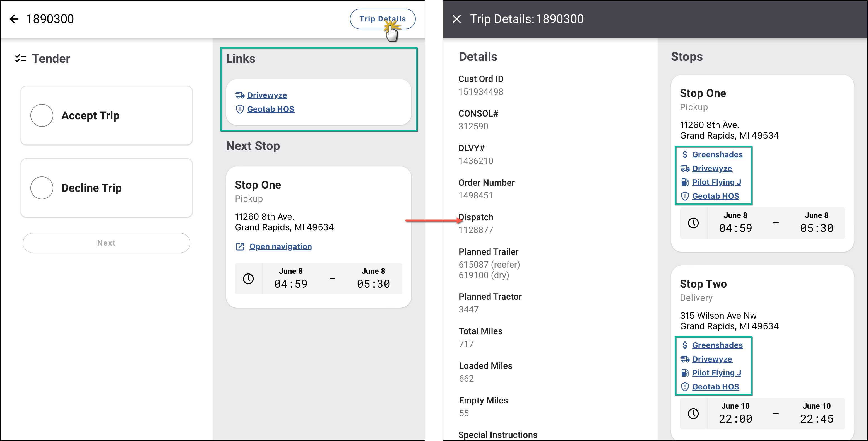Open Geotab HOS link under Stop Two
This screenshot has height=441, width=868.
[715, 387]
